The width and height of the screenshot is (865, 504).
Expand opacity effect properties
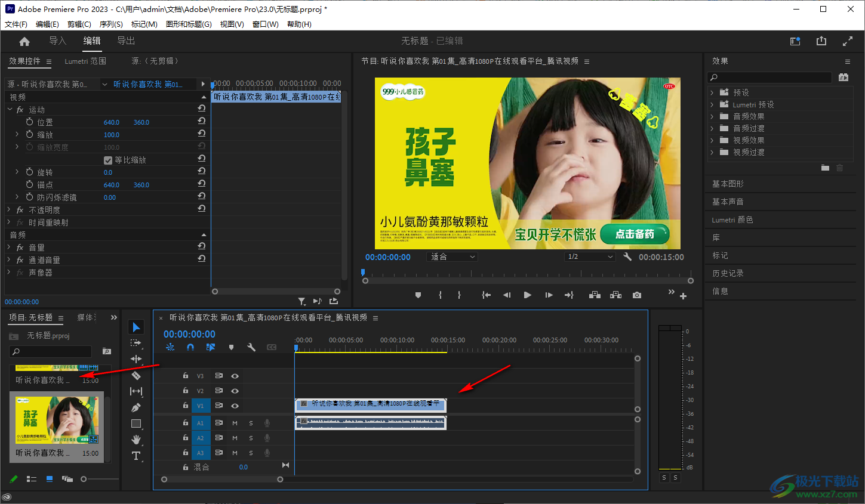9,210
